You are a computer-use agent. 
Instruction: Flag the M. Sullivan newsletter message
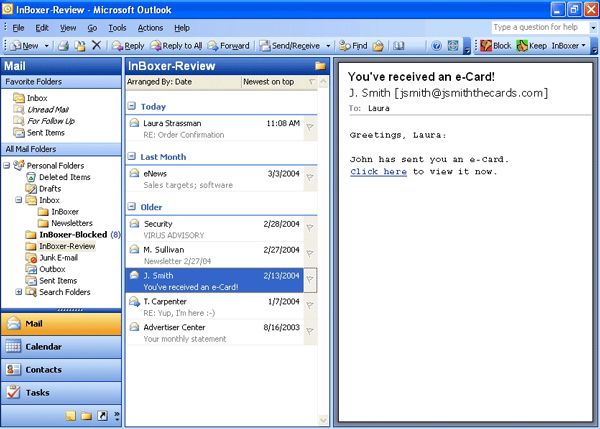(310, 254)
